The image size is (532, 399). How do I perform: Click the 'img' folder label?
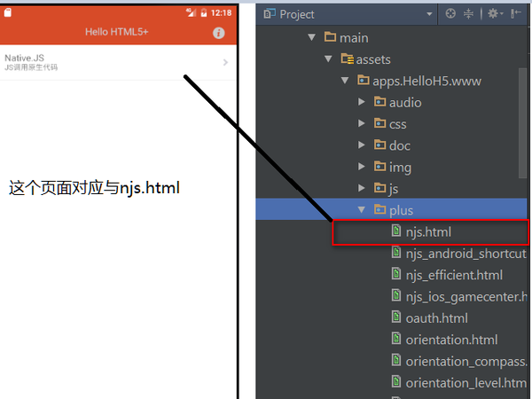click(x=401, y=168)
